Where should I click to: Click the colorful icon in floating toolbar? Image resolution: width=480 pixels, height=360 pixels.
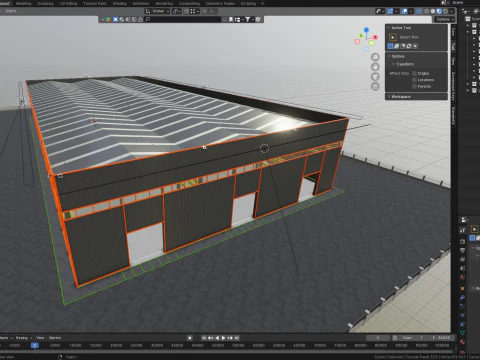(108, 20)
